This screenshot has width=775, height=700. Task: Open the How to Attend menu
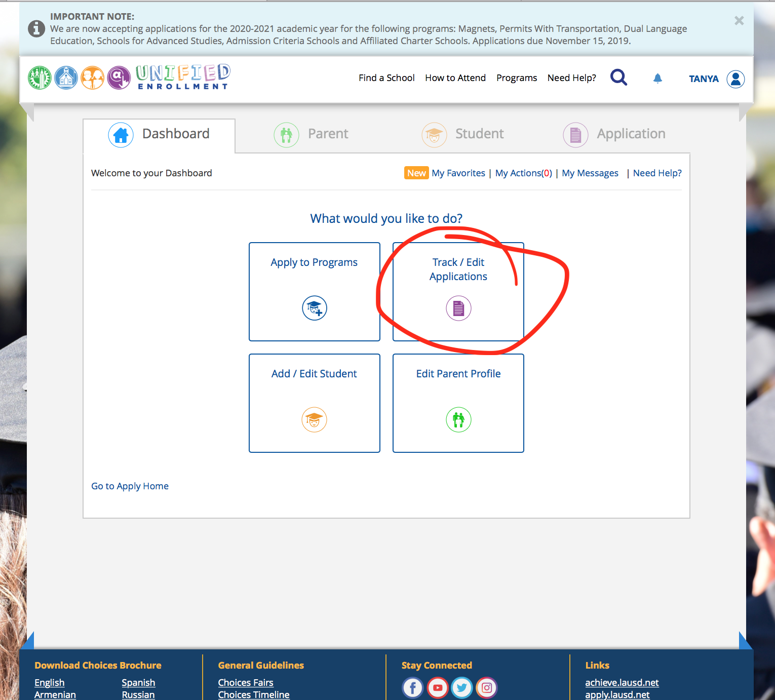click(455, 78)
